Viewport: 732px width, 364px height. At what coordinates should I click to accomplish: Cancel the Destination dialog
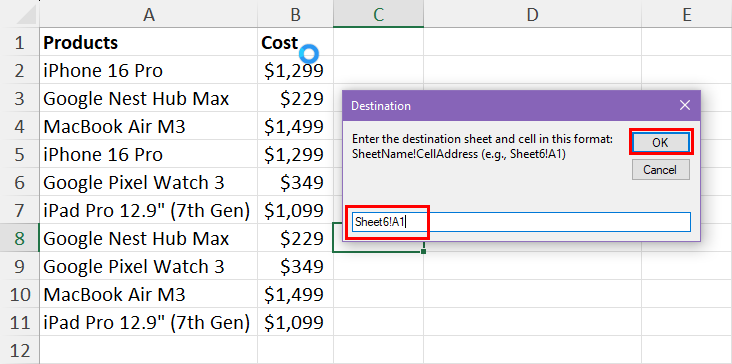point(660,169)
